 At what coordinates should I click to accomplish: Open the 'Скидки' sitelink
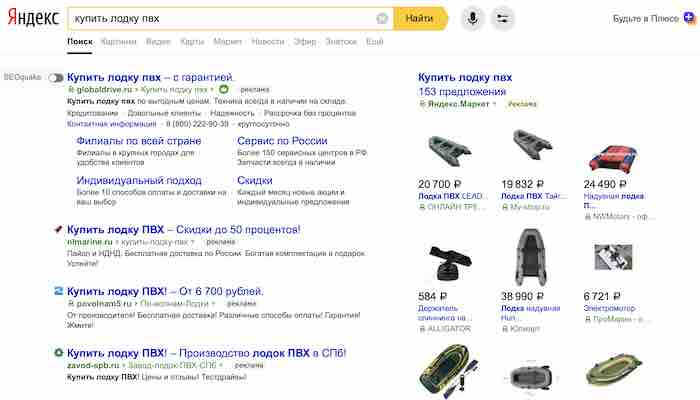point(255,180)
